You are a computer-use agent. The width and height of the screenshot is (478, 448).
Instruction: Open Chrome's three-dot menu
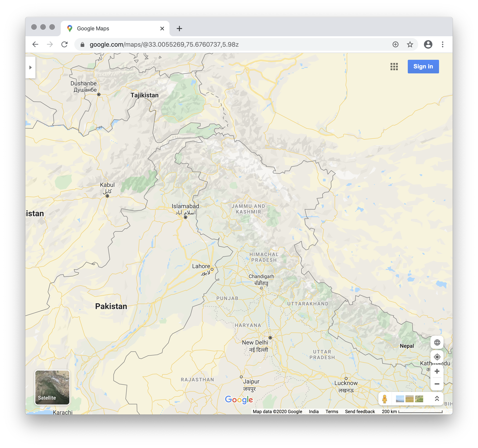click(442, 44)
